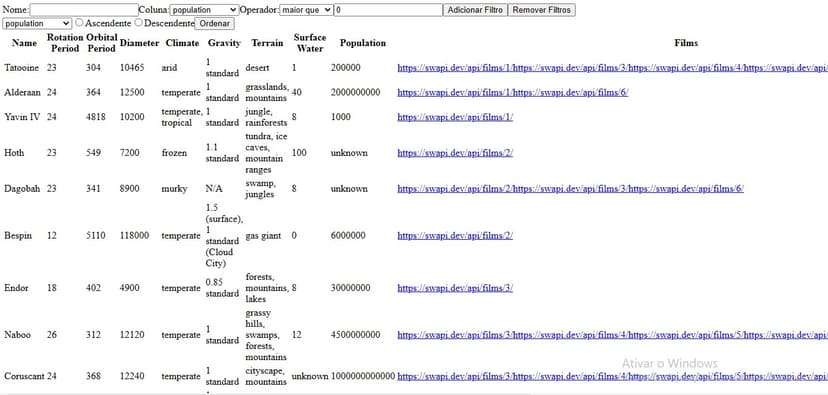Click Tatooine's population value 200000
Image resolution: width=828 pixels, height=395 pixels.
346,68
